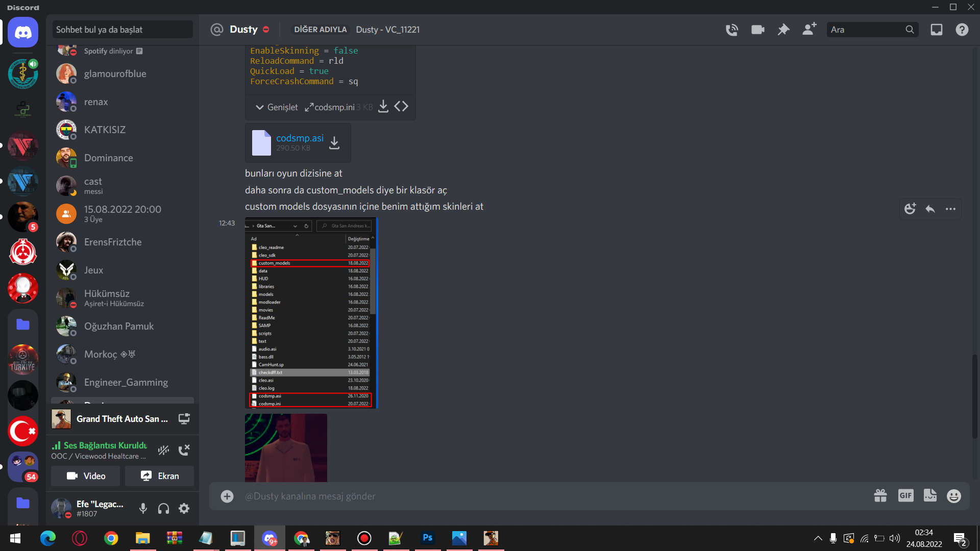Viewport: 980px width, 551px height.
Task: Start a voice call with Dusty
Action: [731, 30]
